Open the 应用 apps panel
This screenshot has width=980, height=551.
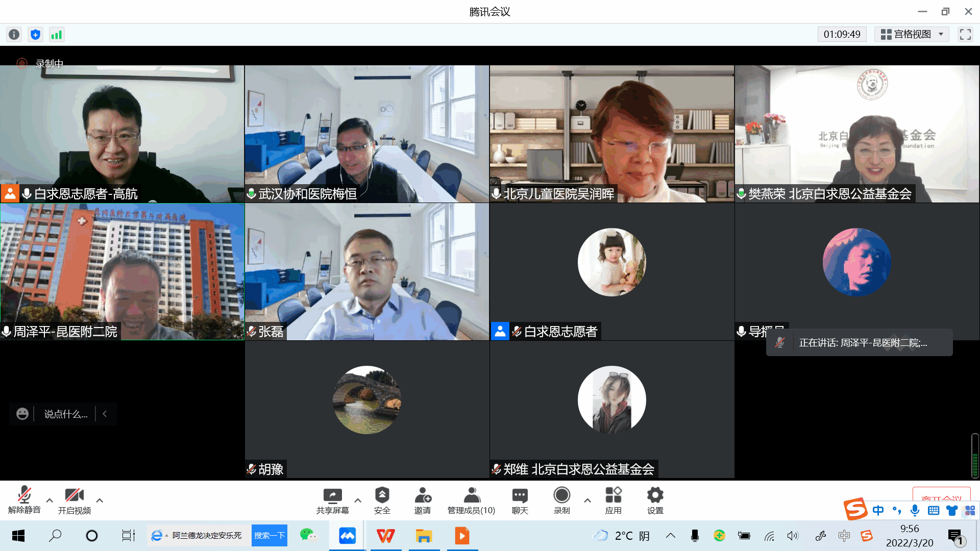tap(613, 500)
